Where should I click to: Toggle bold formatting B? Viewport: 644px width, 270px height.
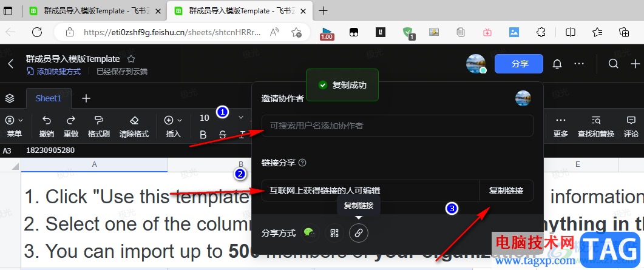[203, 134]
